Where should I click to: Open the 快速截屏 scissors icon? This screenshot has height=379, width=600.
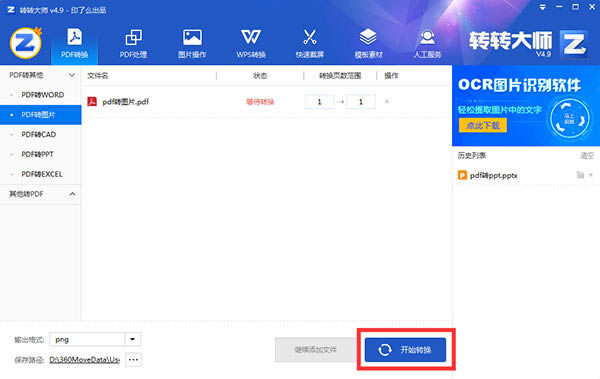pos(310,43)
